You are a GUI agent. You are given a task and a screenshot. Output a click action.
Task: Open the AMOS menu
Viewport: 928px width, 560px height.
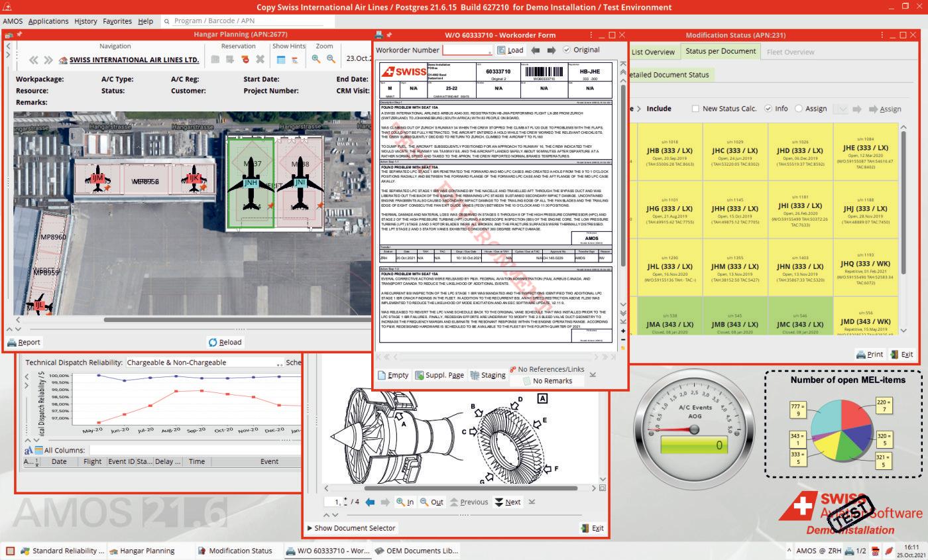point(13,21)
